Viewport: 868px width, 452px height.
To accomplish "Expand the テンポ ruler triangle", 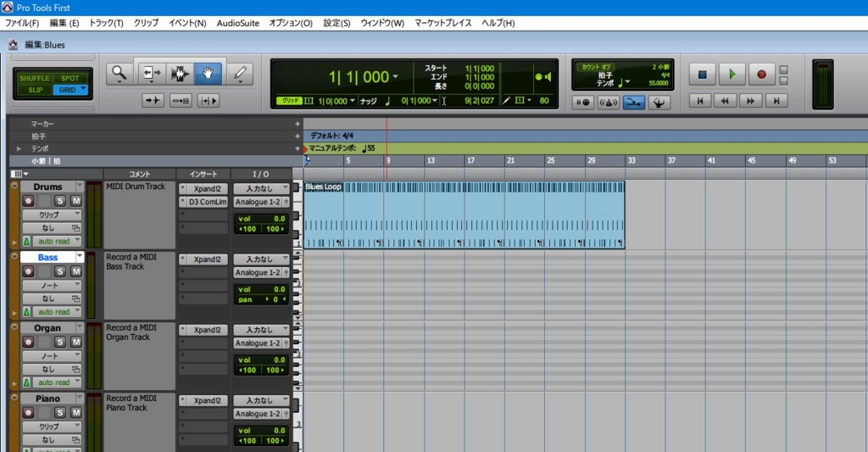I will 19,148.
